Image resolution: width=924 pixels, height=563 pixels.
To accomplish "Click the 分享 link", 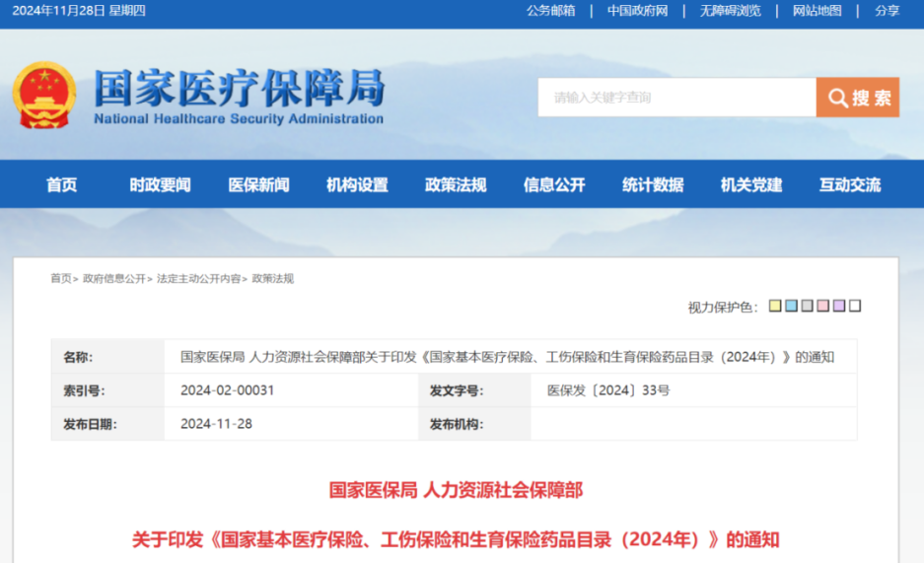I will point(887,11).
